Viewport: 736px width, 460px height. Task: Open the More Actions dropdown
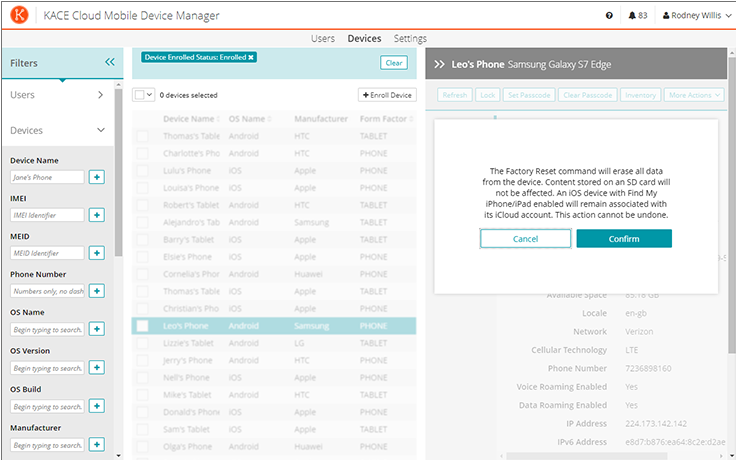(694, 95)
